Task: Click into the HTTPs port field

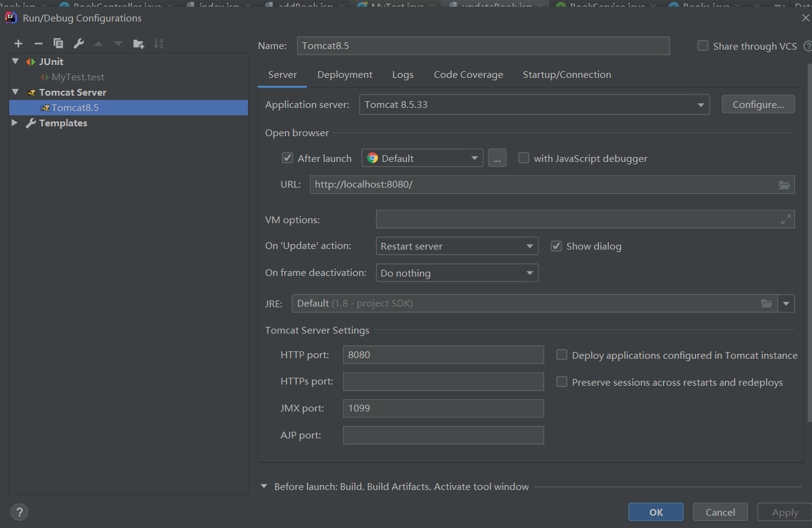Action: (443, 381)
